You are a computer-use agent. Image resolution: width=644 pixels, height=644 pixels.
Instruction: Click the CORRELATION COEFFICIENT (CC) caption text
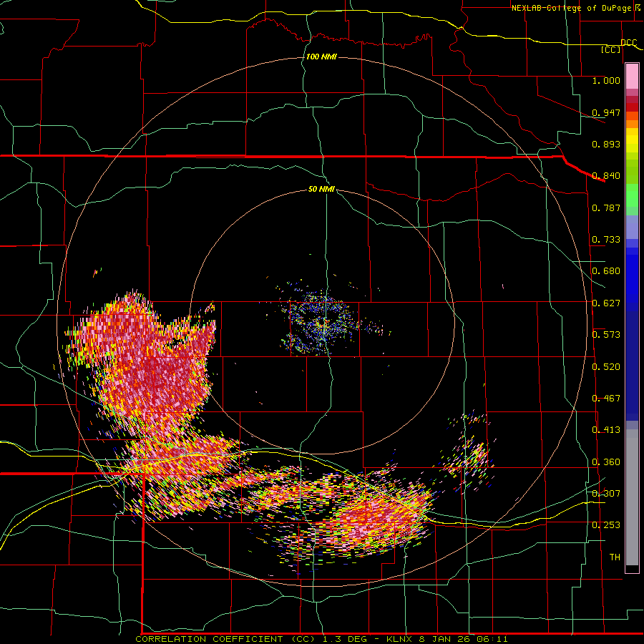(225, 639)
